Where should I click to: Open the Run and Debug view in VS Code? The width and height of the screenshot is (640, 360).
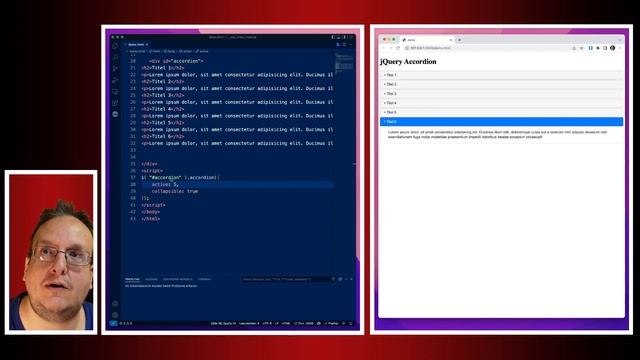tap(115, 80)
